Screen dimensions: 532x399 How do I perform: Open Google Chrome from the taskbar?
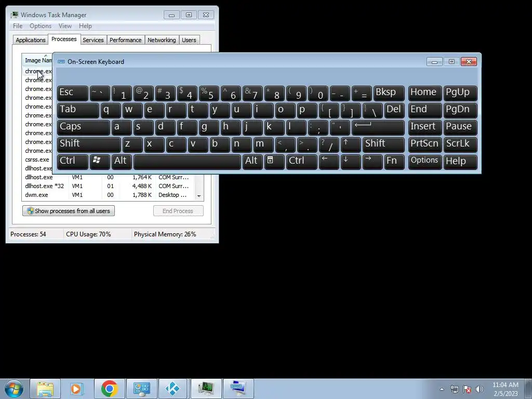(x=109, y=389)
